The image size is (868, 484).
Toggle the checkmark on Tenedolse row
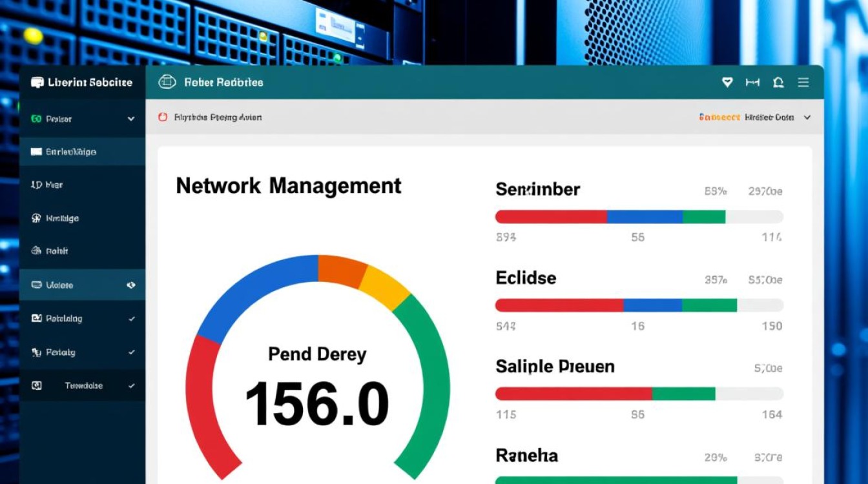pos(132,386)
